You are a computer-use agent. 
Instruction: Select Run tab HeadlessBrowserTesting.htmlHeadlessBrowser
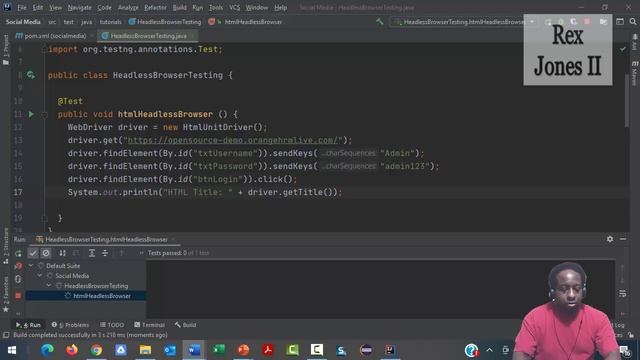106,240
